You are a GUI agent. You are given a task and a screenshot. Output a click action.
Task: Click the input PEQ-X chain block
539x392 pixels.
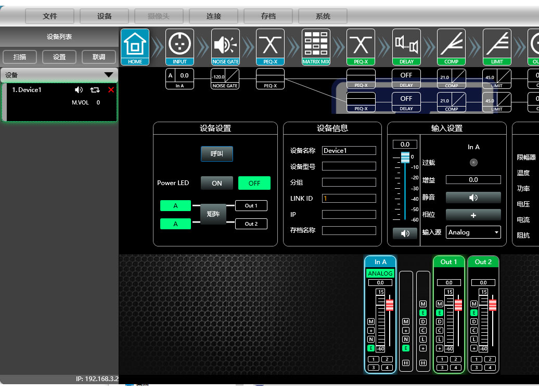(270, 79)
